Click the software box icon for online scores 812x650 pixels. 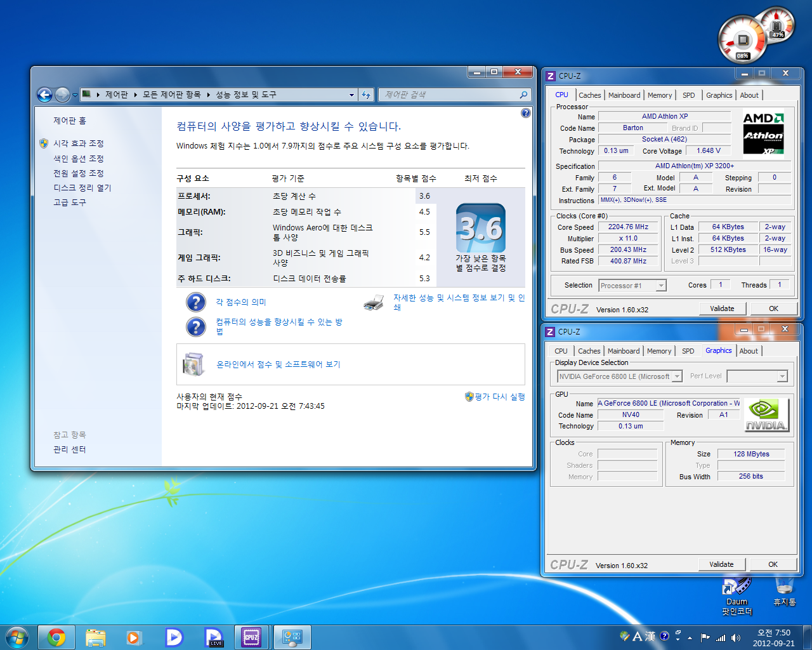point(193,364)
